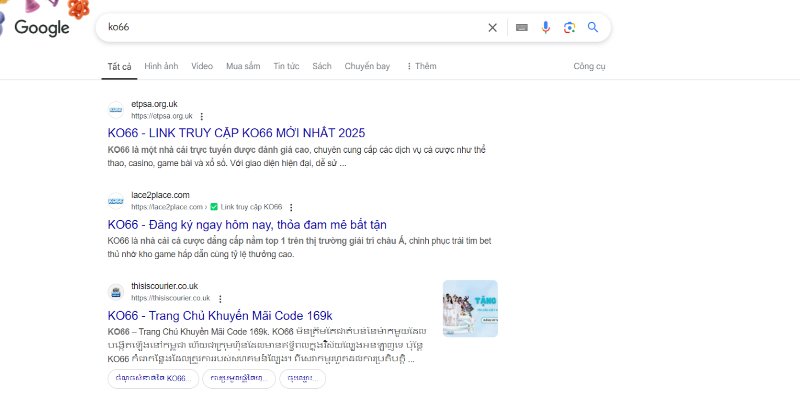Click the snippet starting 'KO66 là nhà cái cá cược đẳng cấp'

pos(299,247)
